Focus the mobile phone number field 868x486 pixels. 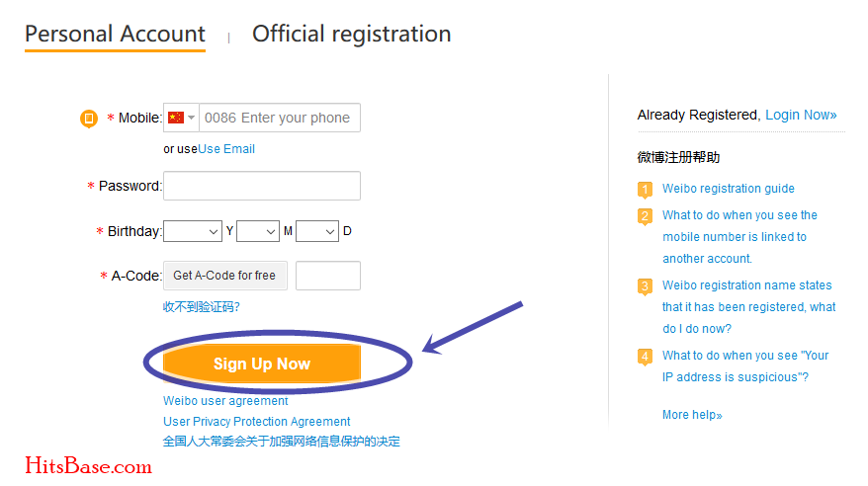[x=280, y=118]
